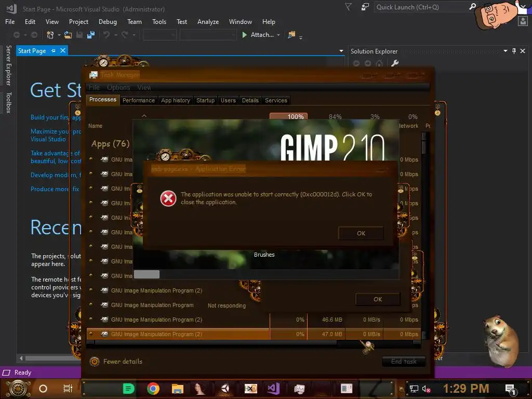Viewport: 532px width, 399px height.
Task: Open the Task Manager Options menu
Action: coord(118,87)
